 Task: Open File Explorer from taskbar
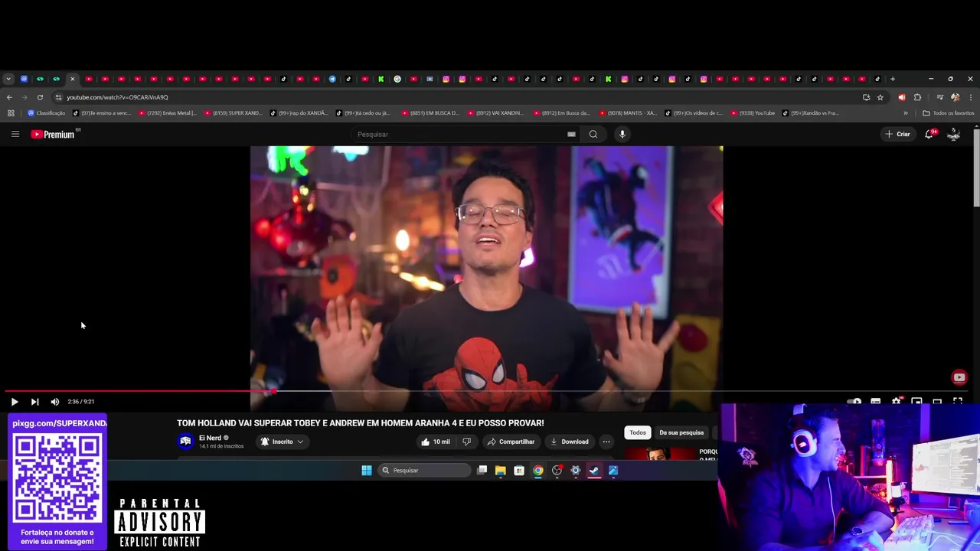501,471
